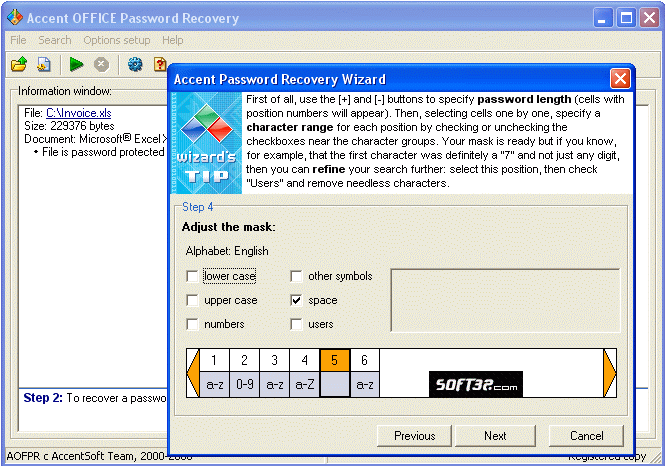The width and height of the screenshot is (665, 466).
Task: Open settings with blue gear icon
Action: coord(135,64)
